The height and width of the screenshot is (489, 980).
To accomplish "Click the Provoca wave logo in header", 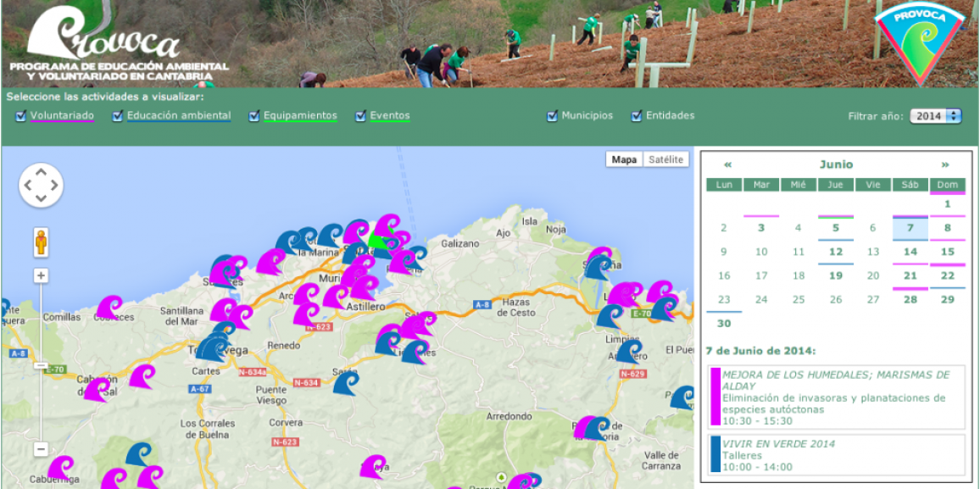I will (x=105, y=32).
